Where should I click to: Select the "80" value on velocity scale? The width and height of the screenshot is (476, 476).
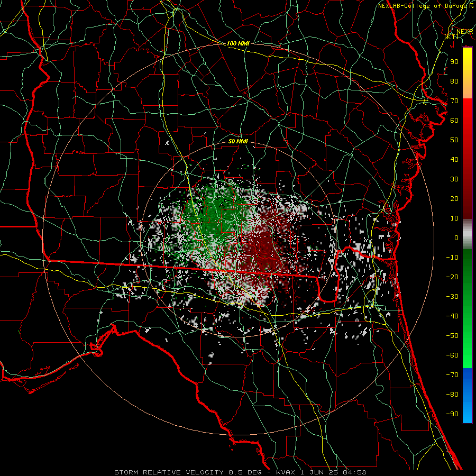click(x=454, y=81)
